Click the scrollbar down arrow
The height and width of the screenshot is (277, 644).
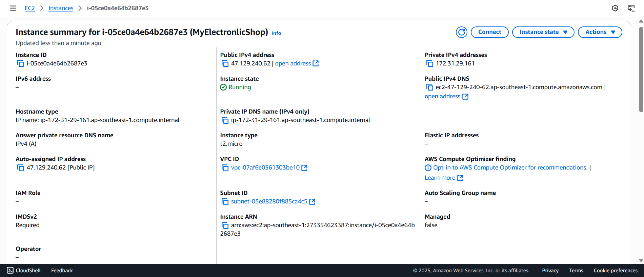(641, 260)
